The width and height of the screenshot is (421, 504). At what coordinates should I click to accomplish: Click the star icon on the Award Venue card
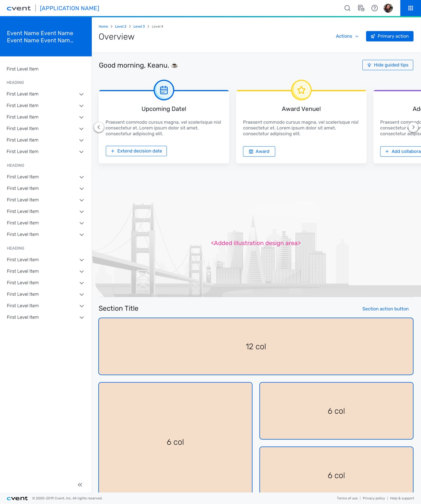[301, 90]
